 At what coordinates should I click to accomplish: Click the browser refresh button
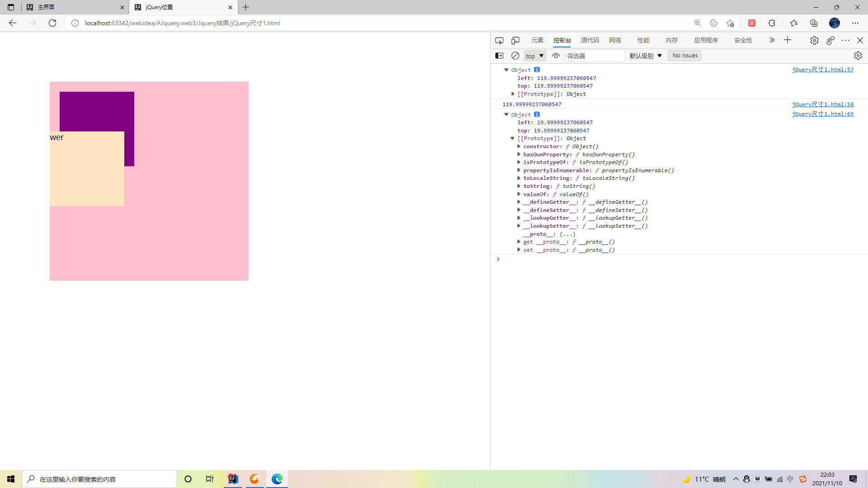point(52,23)
